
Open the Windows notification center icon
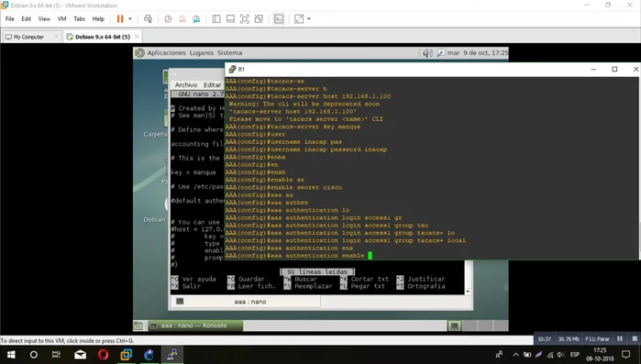click(626, 355)
